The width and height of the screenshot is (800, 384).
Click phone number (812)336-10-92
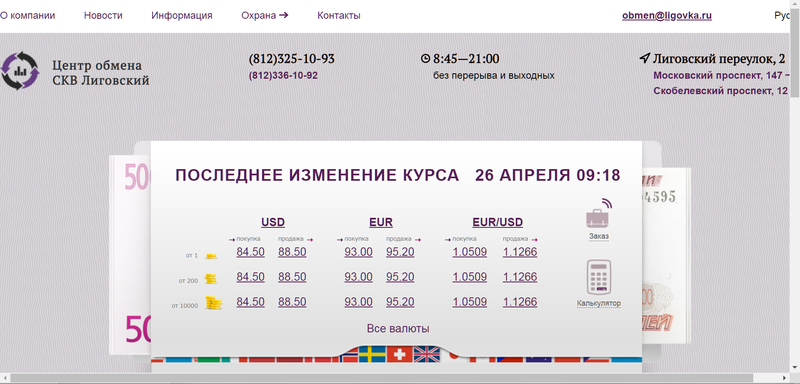283,75
